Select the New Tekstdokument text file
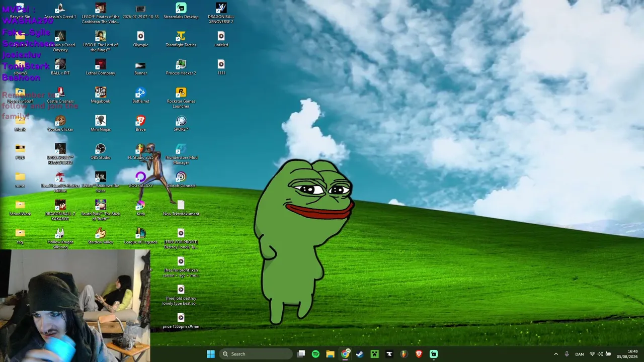Viewport: 644px width, 362px height. pos(181,209)
